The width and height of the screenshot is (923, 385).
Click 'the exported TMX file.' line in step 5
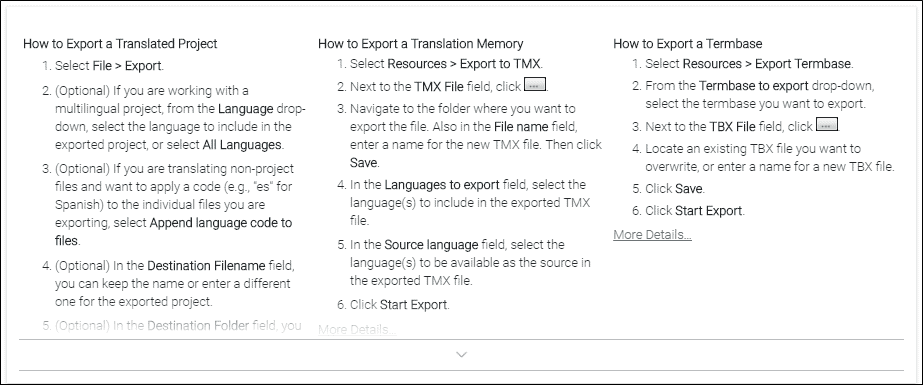[x=411, y=281]
